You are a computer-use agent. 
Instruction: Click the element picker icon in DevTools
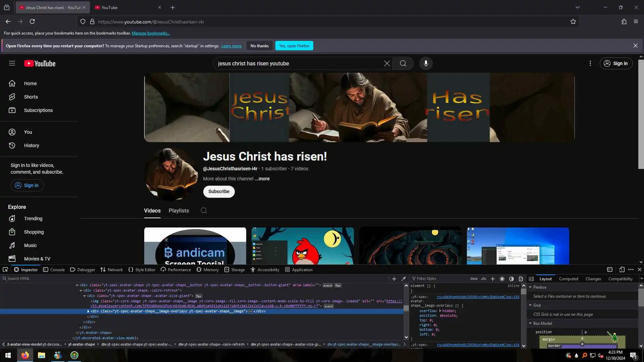tap(5, 269)
